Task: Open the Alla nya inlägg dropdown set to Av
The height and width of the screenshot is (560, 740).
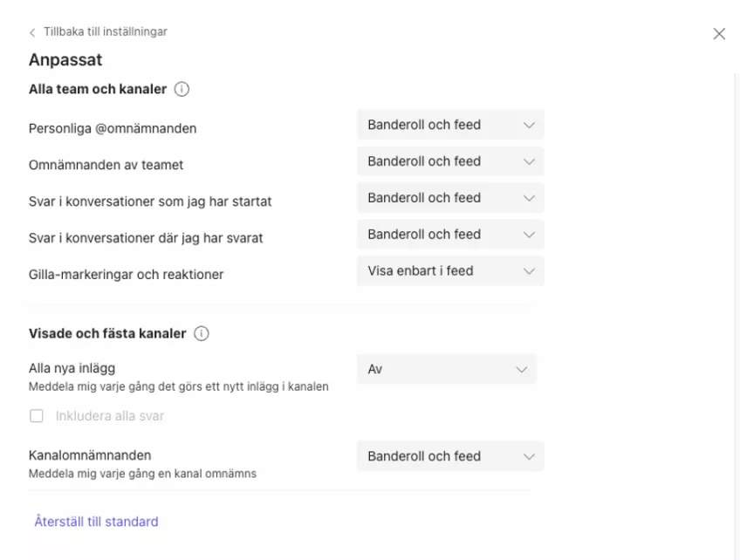Action: 447,369
